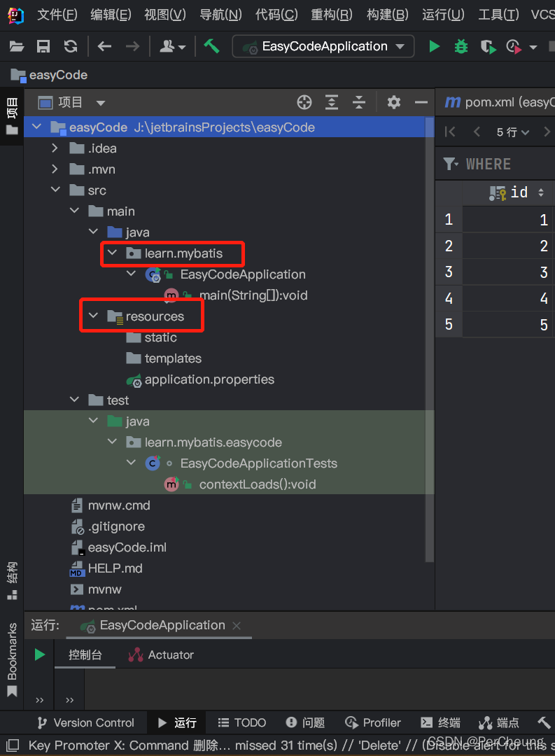Rerun application in Run panel
555x756 pixels.
pos(39,654)
